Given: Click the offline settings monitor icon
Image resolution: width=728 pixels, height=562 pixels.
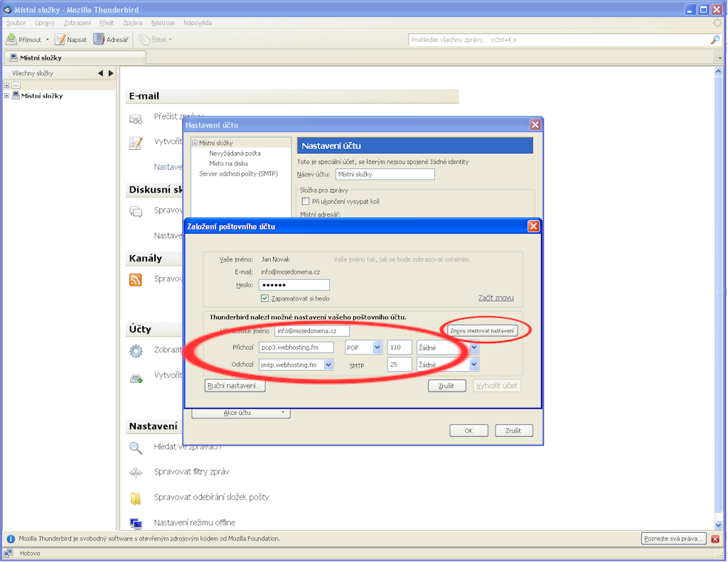Looking at the screenshot, I should tap(136, 524).
